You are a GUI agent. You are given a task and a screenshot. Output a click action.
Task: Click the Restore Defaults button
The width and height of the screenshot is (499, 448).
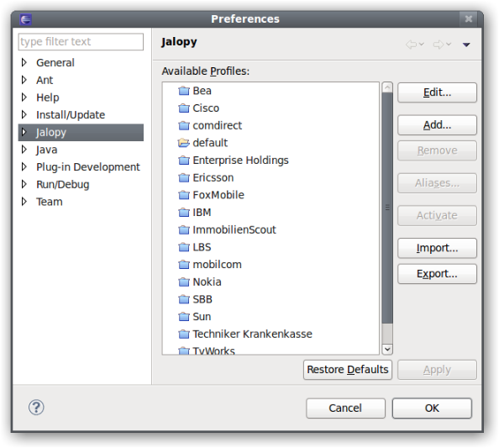point(348,370)
